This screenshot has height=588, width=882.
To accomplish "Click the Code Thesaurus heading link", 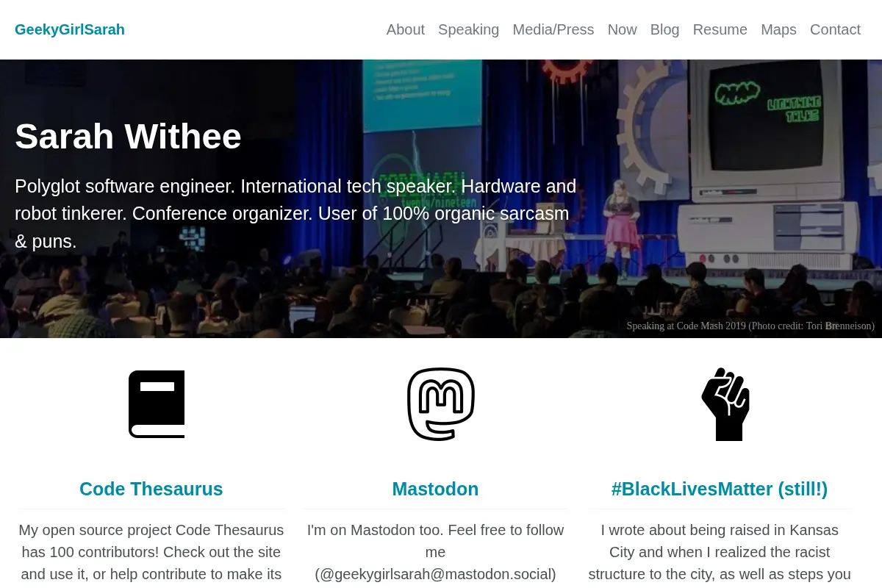I will click(151, 489).
